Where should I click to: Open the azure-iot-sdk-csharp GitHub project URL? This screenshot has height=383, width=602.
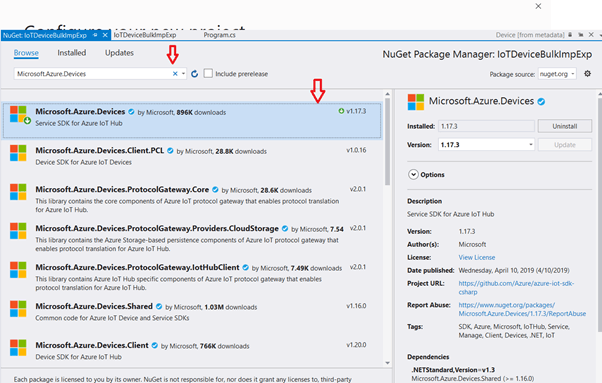pos(516,287)
